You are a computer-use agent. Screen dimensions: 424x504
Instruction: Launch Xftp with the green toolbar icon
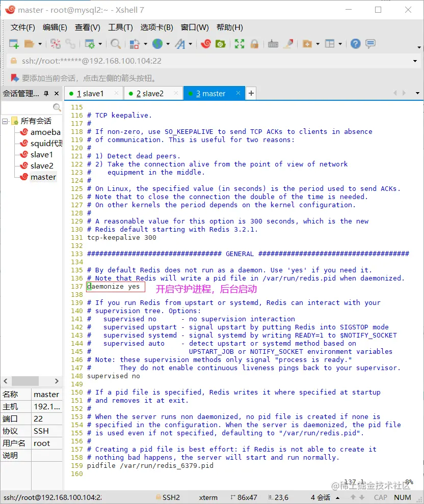[x=220, y=44]
